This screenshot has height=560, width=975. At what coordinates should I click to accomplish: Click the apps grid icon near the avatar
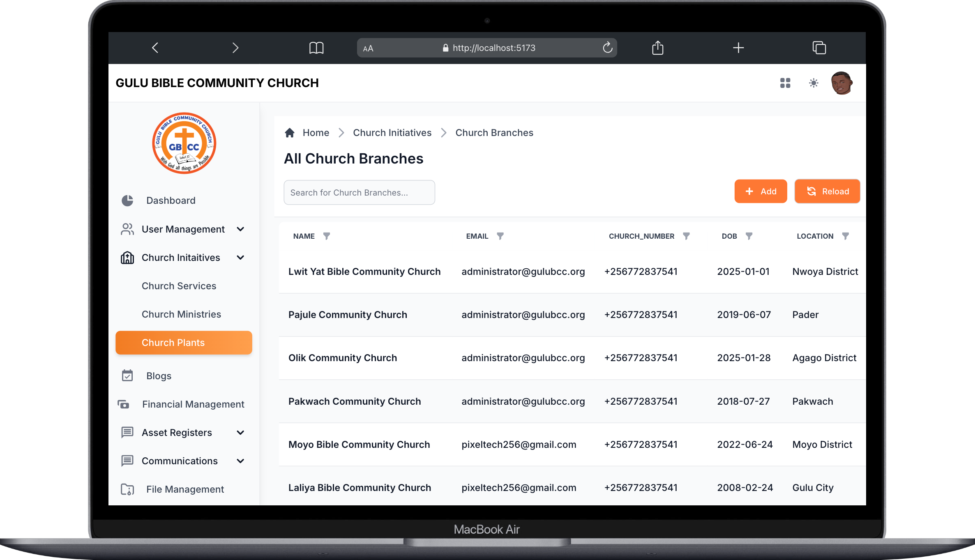tap(785, 83)
